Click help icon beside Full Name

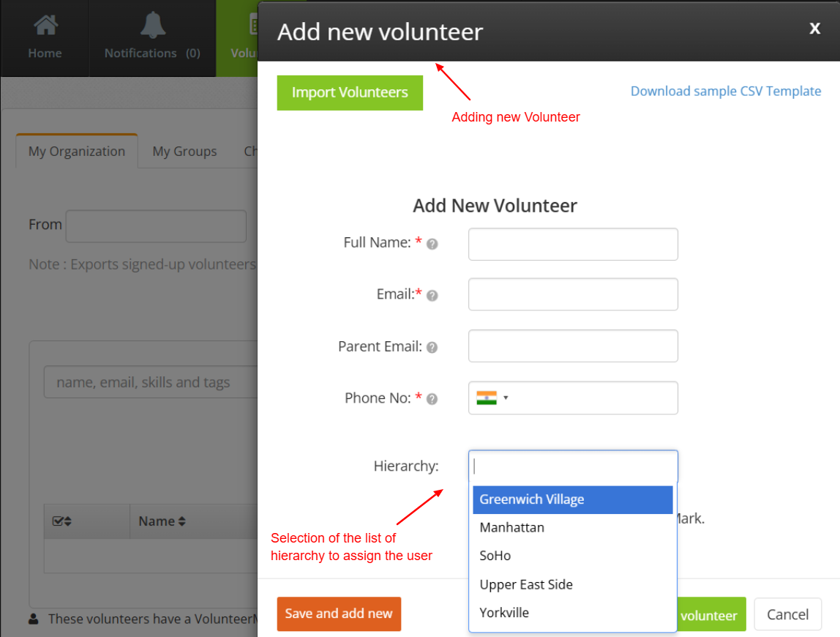point(431,245)
